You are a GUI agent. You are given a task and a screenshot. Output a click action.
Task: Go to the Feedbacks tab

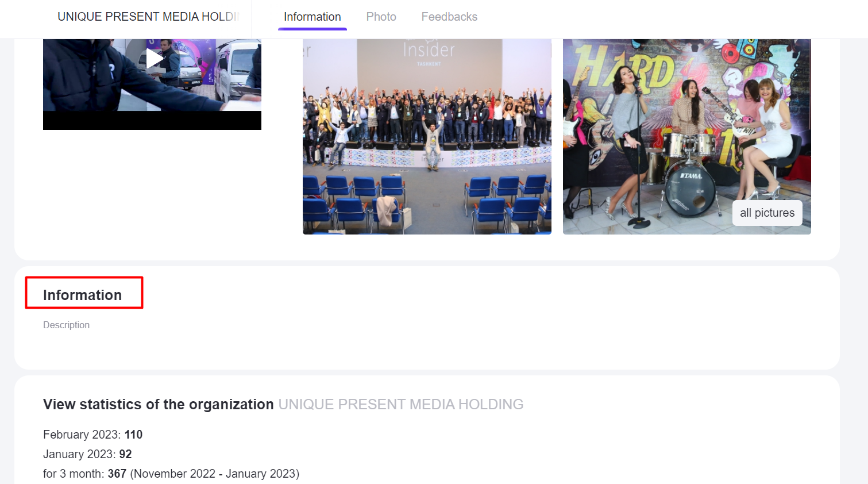pos(449,17)
